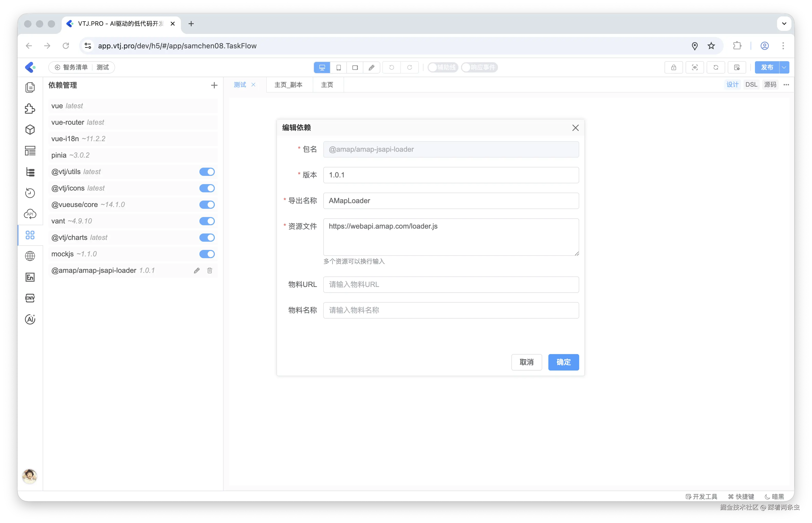Expand the browser tab search chevron
812x523 pixels.
(784, 24)
